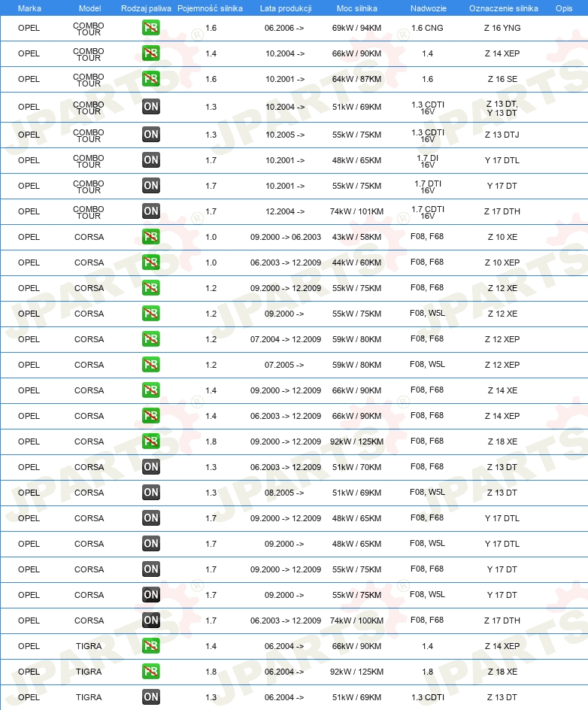Viewport: 588px width, 710px height.
Task: Select the 1.7 DI 16V body cell
Action: click(x=428, y=161)
